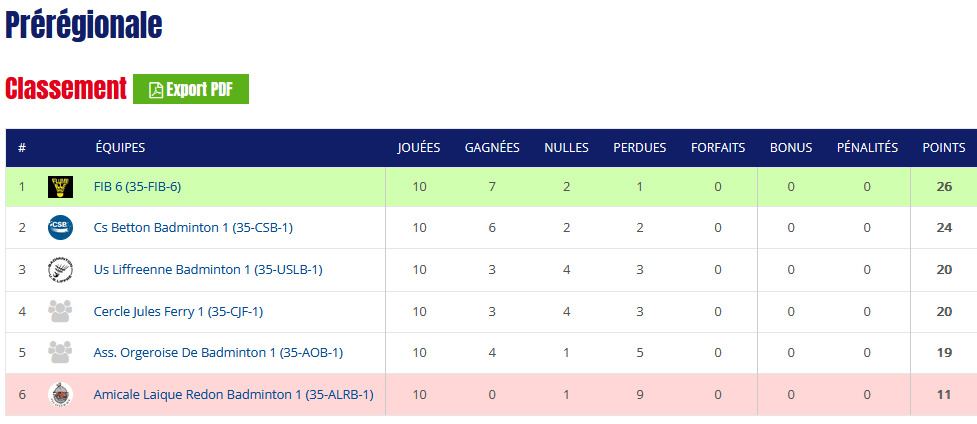Export the ranking as PDF
This screenshot has width=977, height=424.
(191, 89)
